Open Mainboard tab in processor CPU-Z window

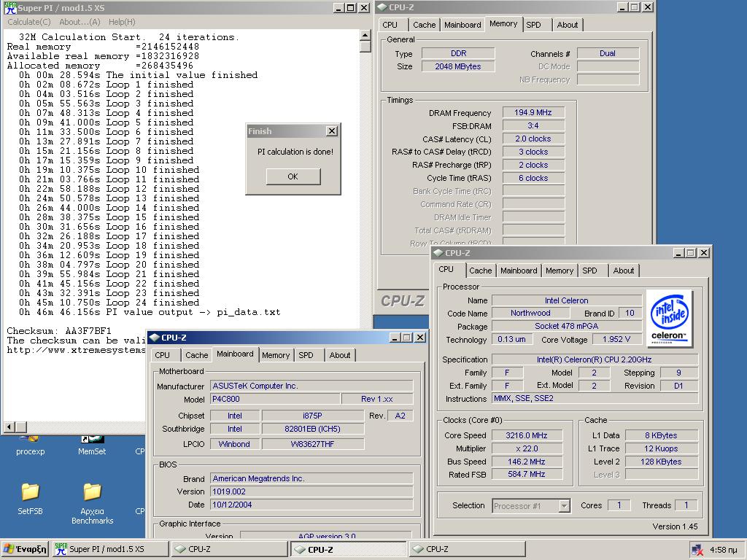click(519, 271)
